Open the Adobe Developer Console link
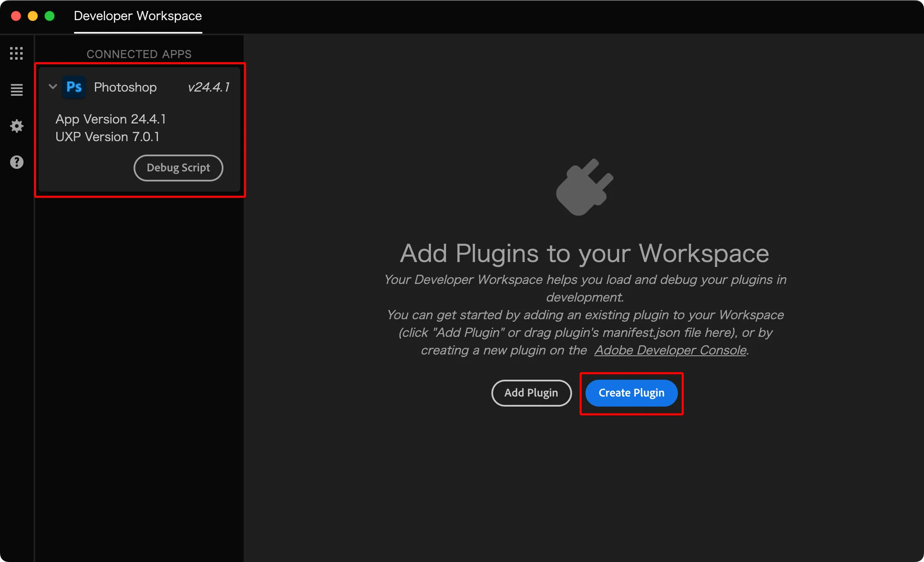Image resolution: width=924 pixels, height=562 pixels. pyautogui.click(x=670, y=350)
